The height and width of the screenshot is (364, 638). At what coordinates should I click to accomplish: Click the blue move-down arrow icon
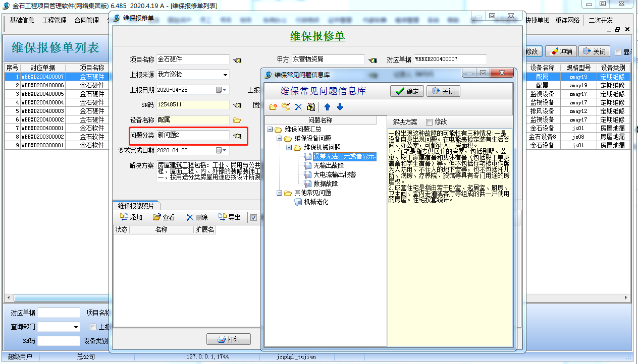click(x=340, y=107)
